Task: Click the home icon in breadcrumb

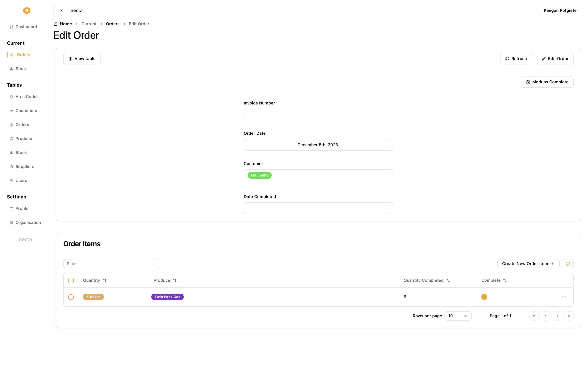Action: coord(56,24)
